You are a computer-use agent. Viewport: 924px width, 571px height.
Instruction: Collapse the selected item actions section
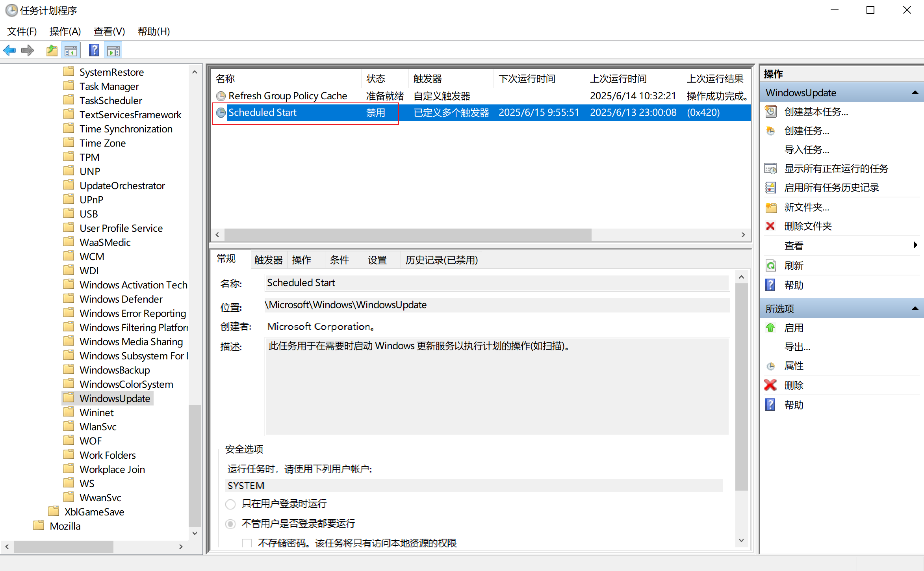(x=915, y=309)
